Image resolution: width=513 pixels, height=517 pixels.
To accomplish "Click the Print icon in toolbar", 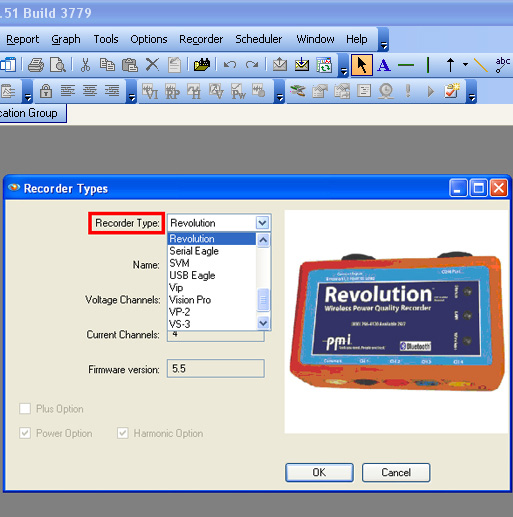I will pos(36,65).
